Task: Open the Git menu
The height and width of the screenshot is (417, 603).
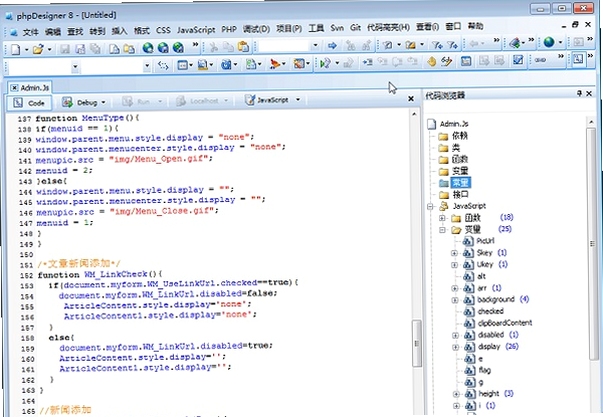Action: [x=355, y=27]
